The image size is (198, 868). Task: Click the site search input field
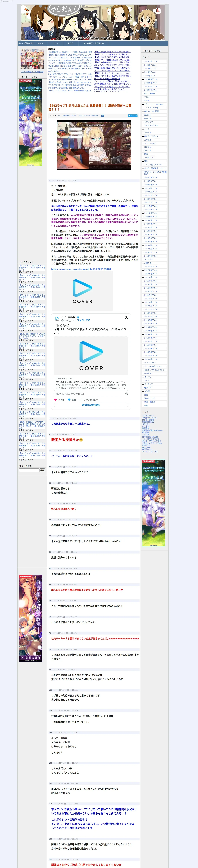(29, 470)
